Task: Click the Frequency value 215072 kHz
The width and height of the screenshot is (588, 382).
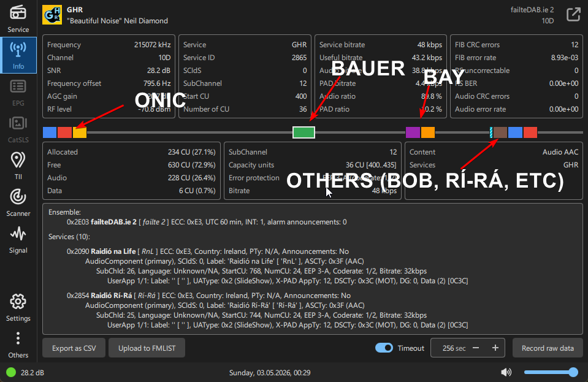Action: [152, 45]
